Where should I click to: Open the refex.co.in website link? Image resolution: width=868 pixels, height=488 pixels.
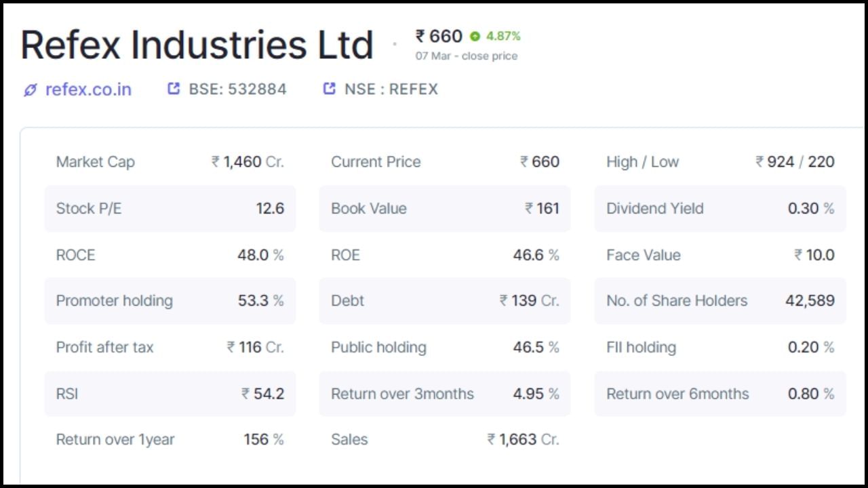[x=88, y=89]
